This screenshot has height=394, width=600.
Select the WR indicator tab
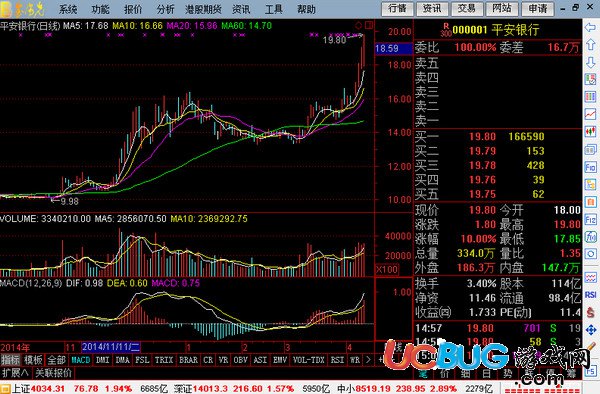[355, 360]
